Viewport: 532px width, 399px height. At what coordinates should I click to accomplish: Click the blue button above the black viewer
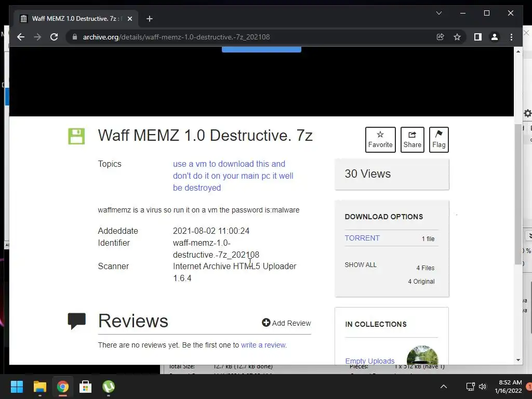click(x=262, y=49)
